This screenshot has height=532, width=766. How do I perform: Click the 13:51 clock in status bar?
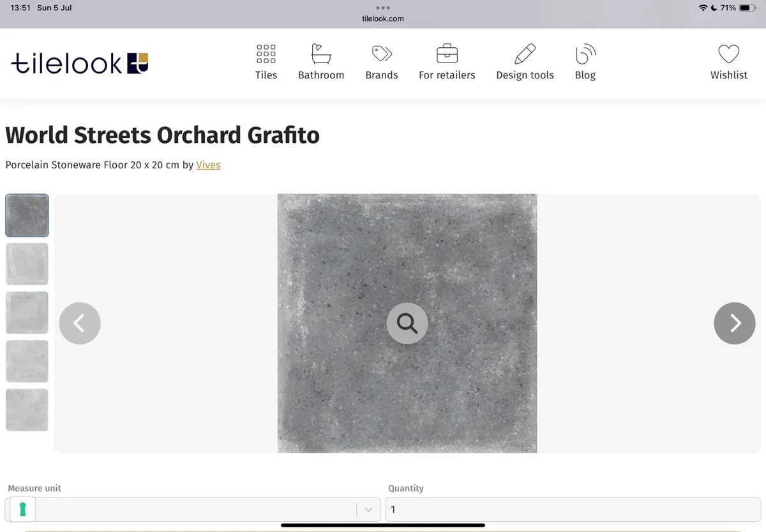[x=20, y=8]
